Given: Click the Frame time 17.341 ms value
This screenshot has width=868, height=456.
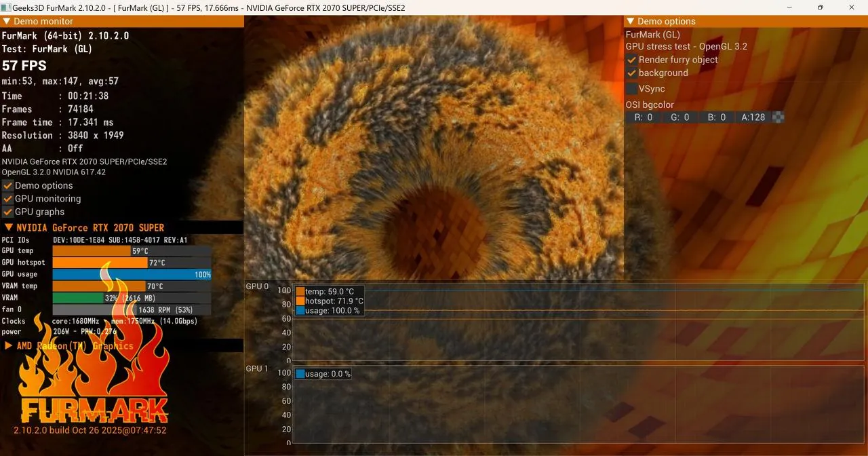Looking at the screenshot, I should [x=90, y=122].
